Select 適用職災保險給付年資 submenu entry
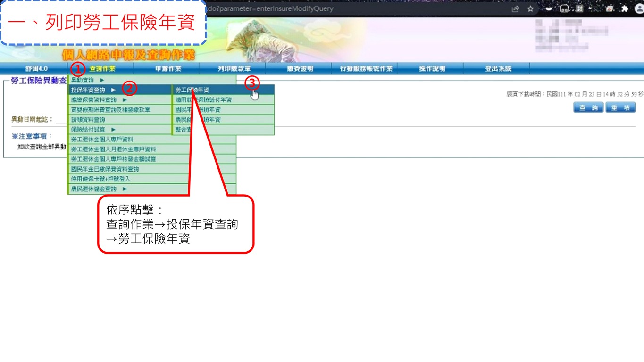Screen dimensions: 644x362 [x=223, y=100]
